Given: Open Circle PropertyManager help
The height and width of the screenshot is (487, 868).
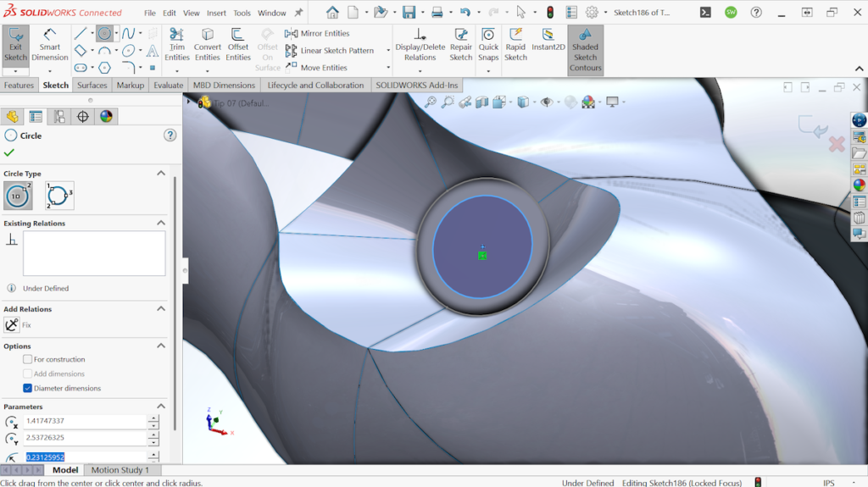Looking at the screenshot, I should (170, 136).
